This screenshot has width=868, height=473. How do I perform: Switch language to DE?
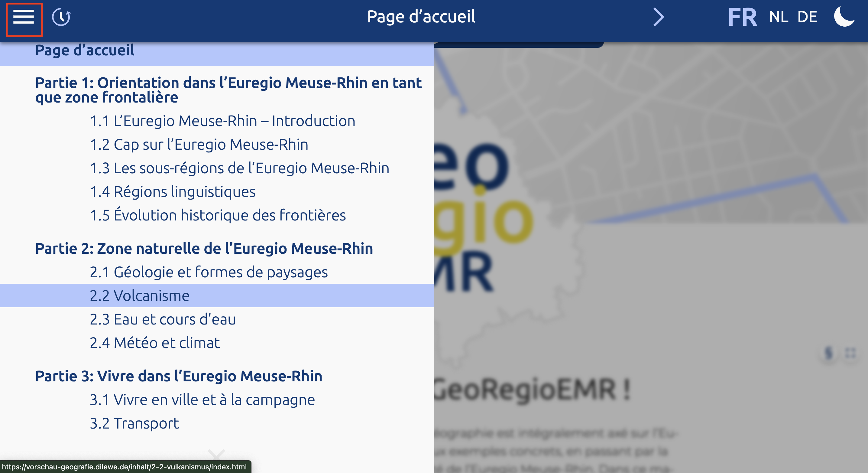coord(807,17)
